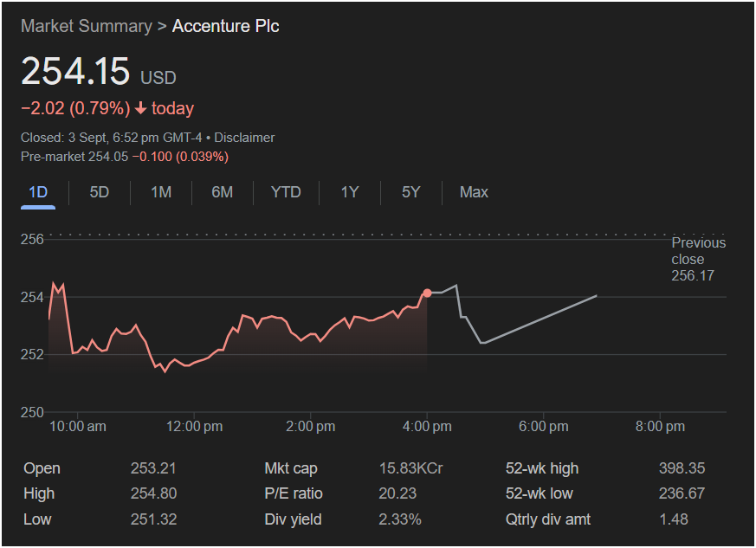Select the YTD chart tab
The height and width of the screenshot is (548, 756).
coord(286,192)
